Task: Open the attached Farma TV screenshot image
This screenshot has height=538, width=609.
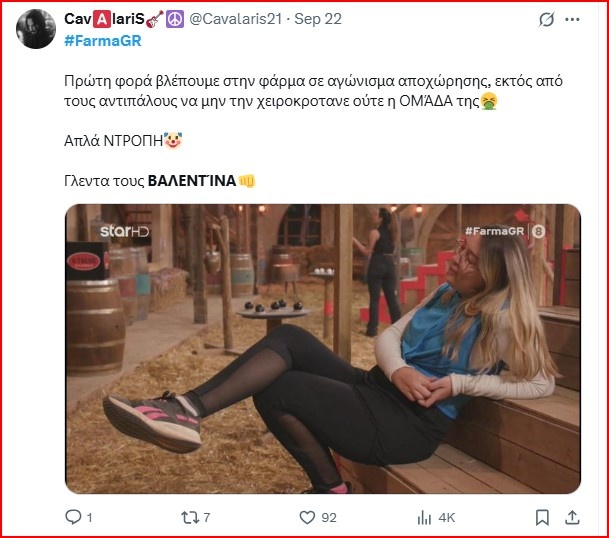Action: [x=322, y=348]
